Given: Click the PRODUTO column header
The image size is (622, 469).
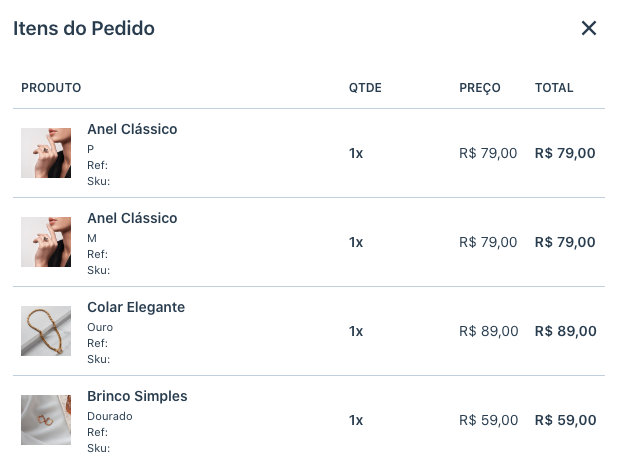Looking at the screenshot, I should 51,88.
